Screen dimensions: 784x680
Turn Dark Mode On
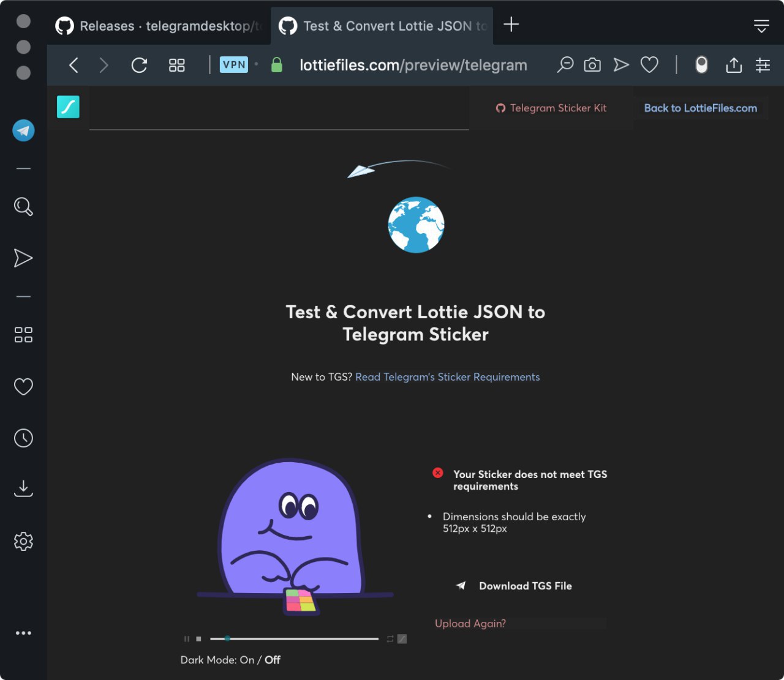click(247, 660)
